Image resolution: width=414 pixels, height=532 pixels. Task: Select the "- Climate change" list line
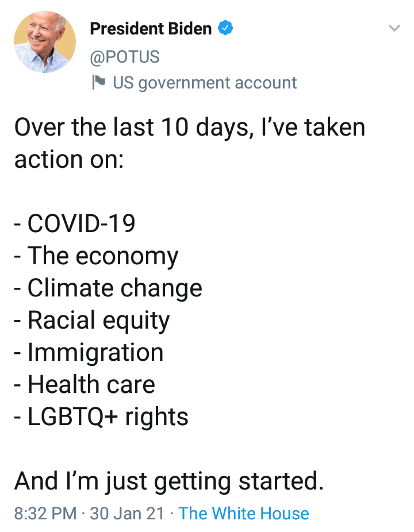pos(108,288)
